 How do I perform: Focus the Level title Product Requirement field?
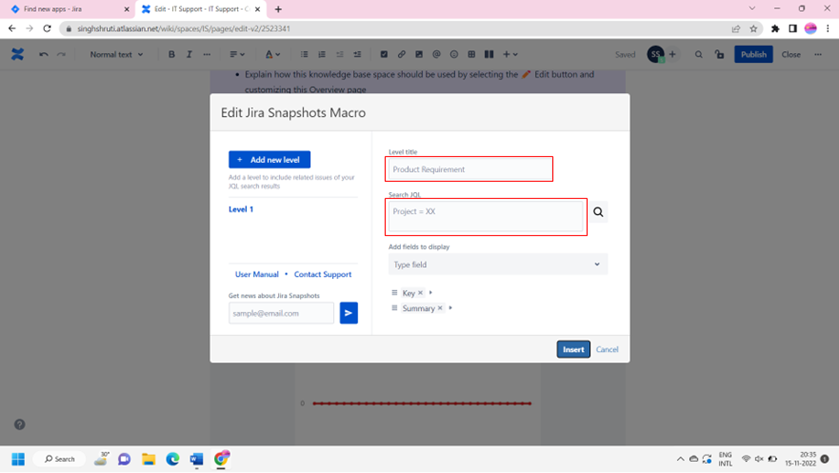pos(469,169)
